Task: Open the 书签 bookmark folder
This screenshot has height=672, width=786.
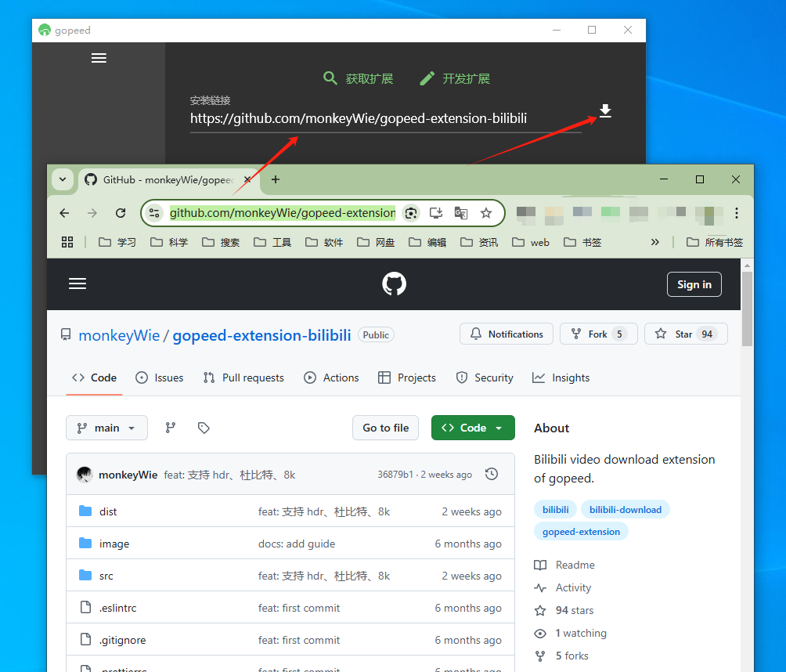Action: [x=582, y=242]
